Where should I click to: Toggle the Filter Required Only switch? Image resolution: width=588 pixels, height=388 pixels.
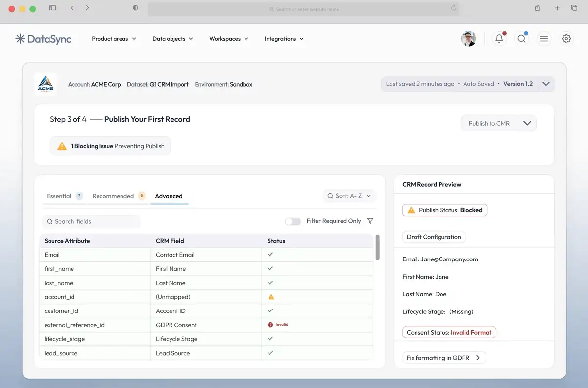pos(293,221)
